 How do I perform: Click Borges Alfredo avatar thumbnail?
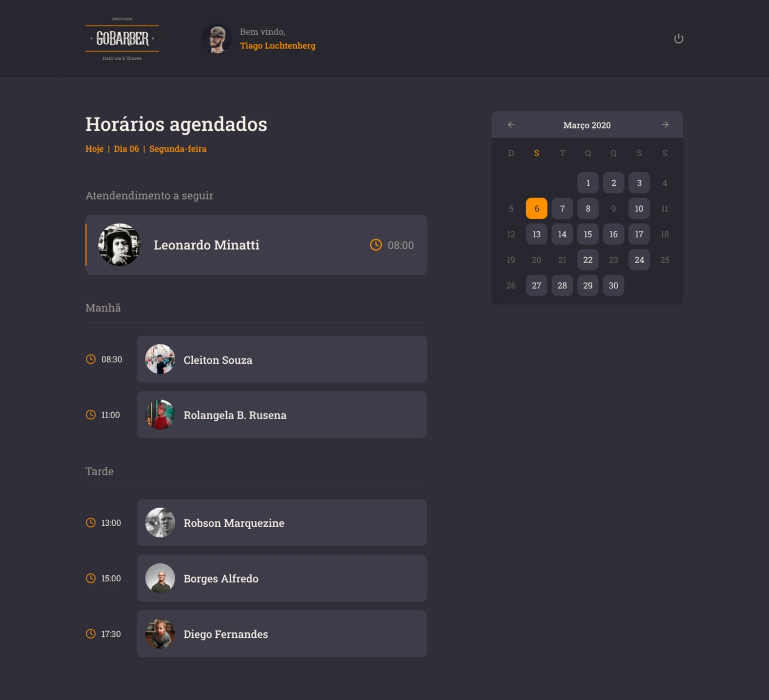point(160,578)
